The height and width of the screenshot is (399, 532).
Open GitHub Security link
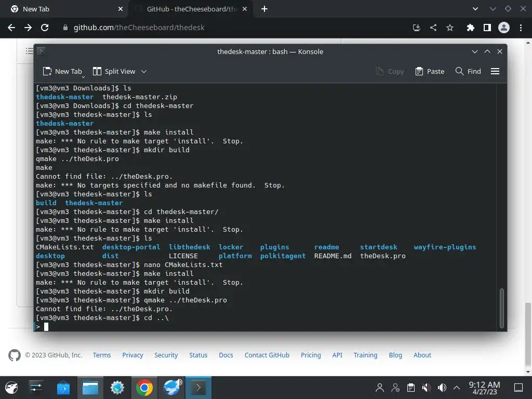[166, 355]
